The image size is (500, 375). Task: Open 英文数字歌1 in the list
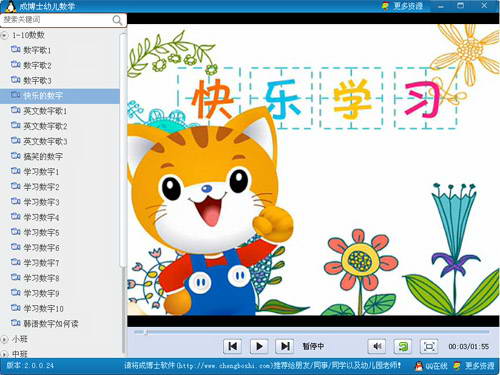pyautogui.click(x=45, y=111)
